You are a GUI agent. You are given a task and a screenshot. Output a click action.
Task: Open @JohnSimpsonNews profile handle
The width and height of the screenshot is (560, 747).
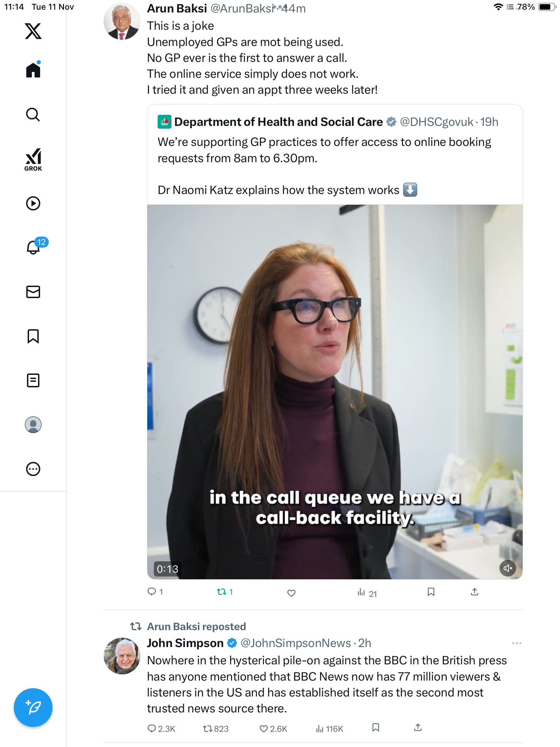tap(296, 643)
